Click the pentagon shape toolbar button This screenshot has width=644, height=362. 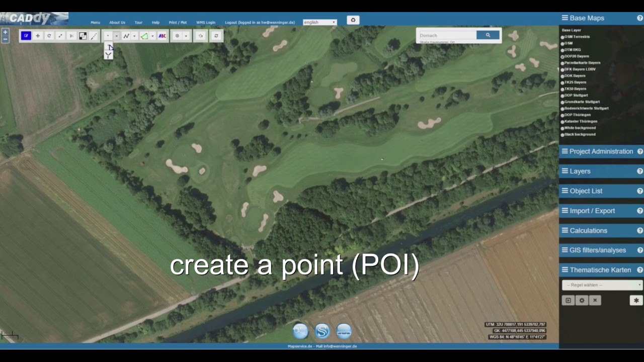pos(200,36)
